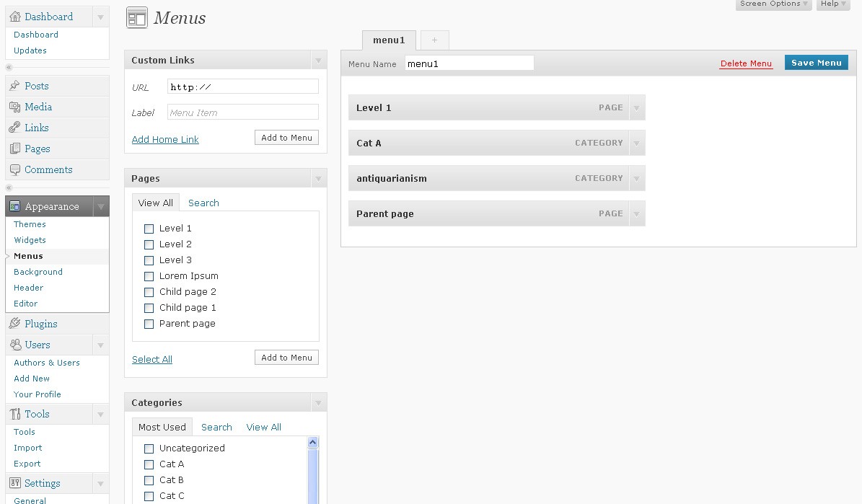Image resolution: width=862 pixels, height=504 pixels.
Task: Open the Screen Options dropdown
Action: [x=770, y=4]
